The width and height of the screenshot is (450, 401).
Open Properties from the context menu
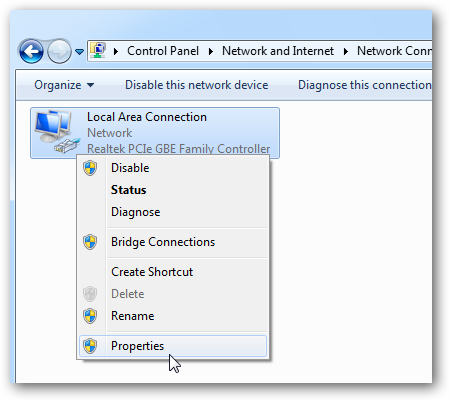point(173,346)
